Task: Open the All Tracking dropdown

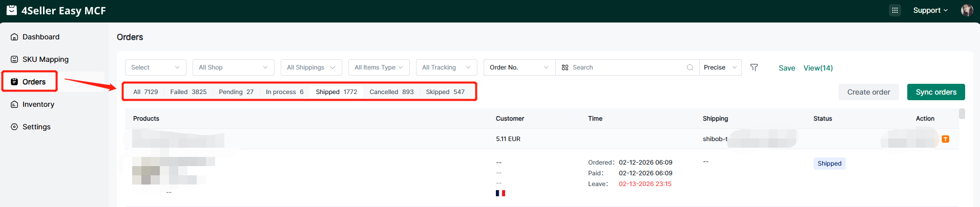Action: [x=446, y=67]
